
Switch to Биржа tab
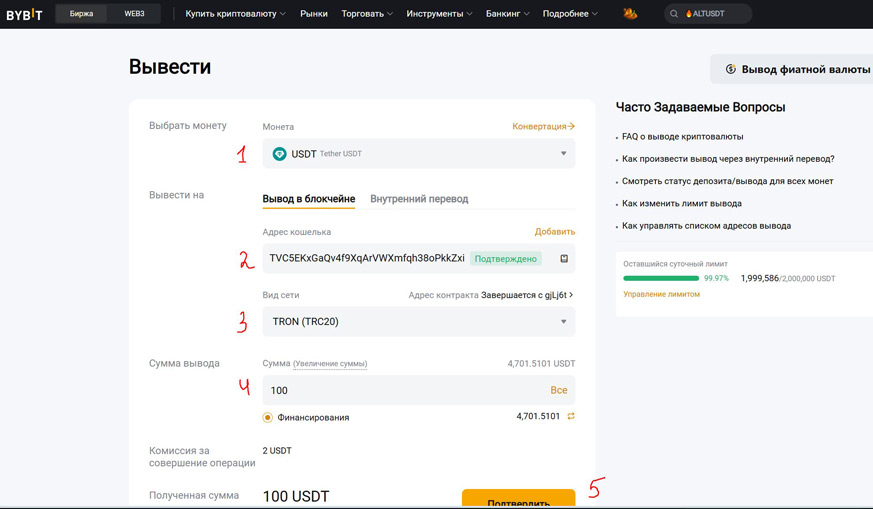coord(81,13)
